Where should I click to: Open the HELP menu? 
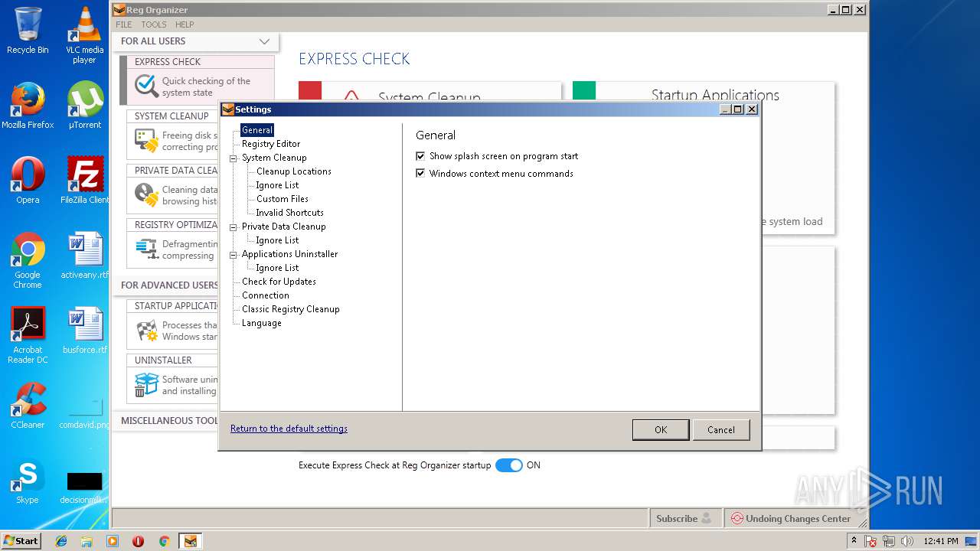pos(185,24)
